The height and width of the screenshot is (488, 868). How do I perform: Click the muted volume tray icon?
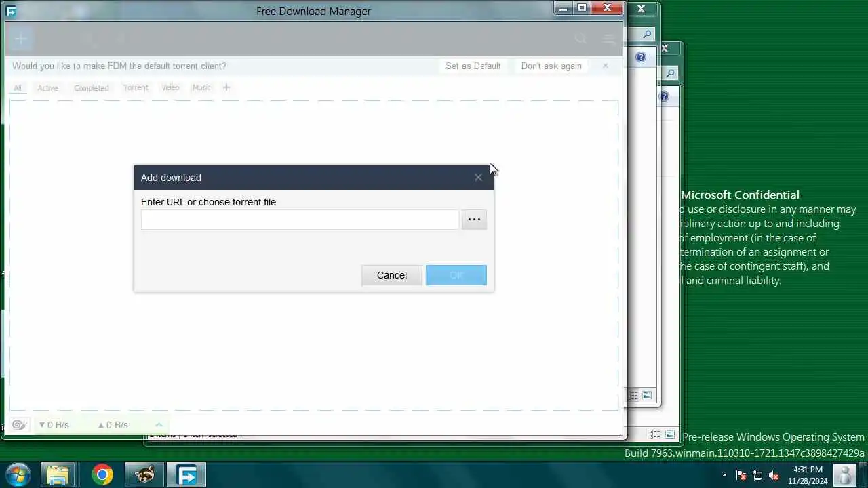(774, 475)
